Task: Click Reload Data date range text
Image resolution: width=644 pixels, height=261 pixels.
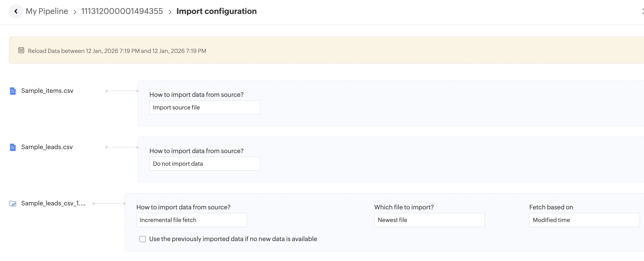Action: pyautogui.click(x=117, y=51)
